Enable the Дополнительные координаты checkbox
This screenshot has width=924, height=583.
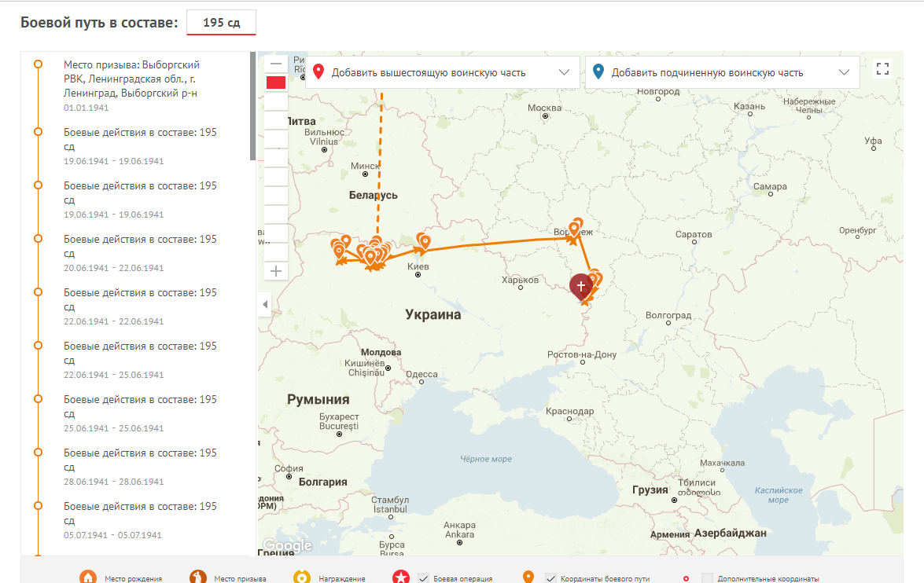(x=708, y=578)
